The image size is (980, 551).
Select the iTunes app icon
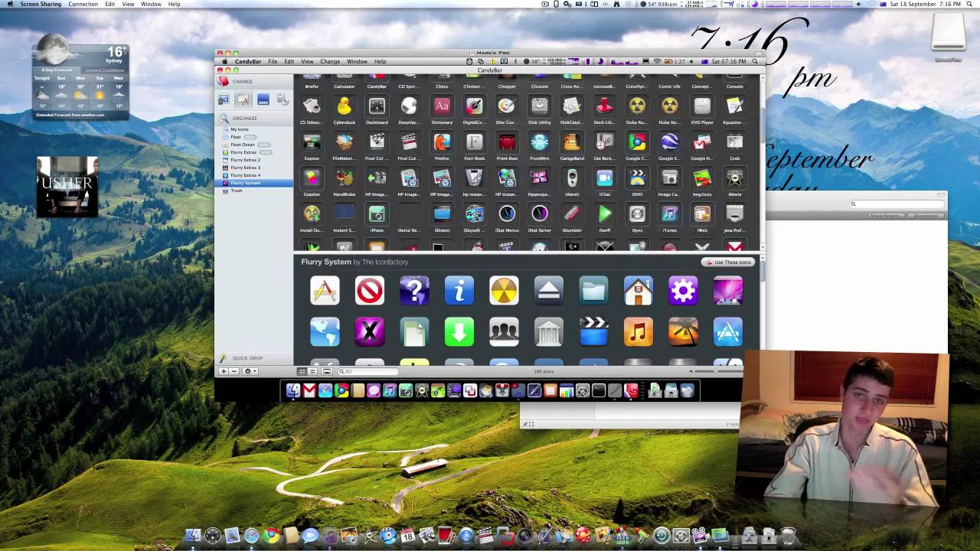(x=670, y=214)
